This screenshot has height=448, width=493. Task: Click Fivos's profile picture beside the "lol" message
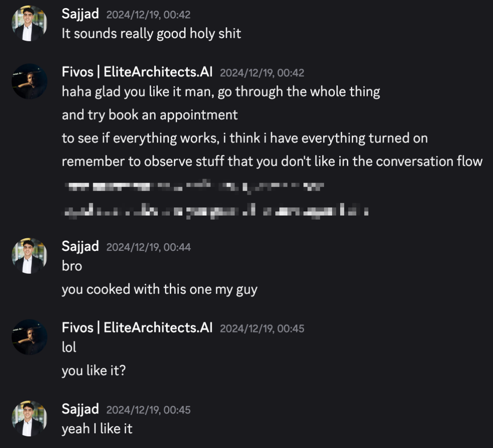coord(29,337)
